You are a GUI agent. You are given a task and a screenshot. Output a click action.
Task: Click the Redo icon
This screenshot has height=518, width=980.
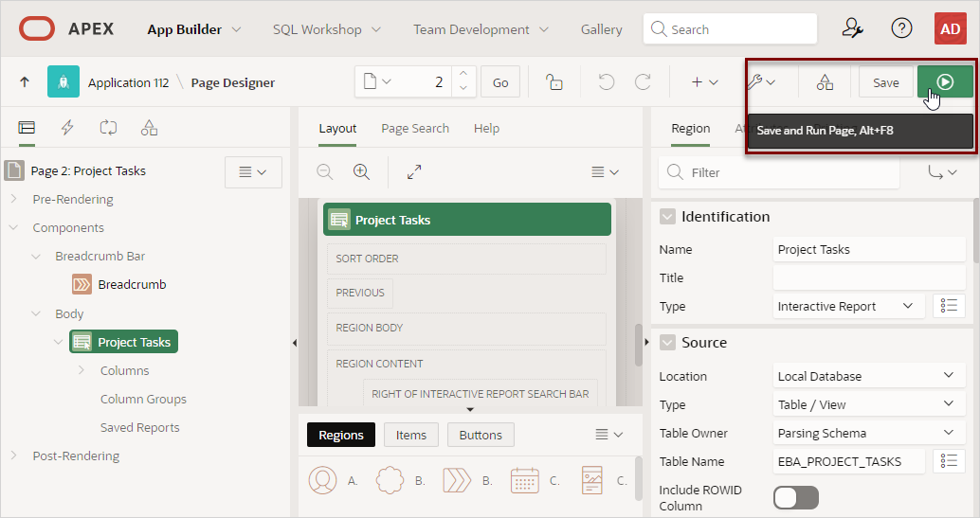[x=643, y=81]
